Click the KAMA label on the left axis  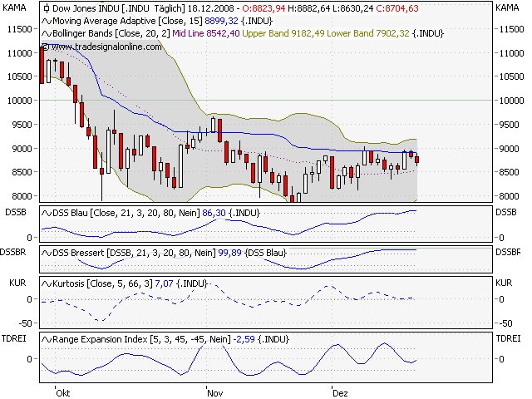(x=14, y=7)
